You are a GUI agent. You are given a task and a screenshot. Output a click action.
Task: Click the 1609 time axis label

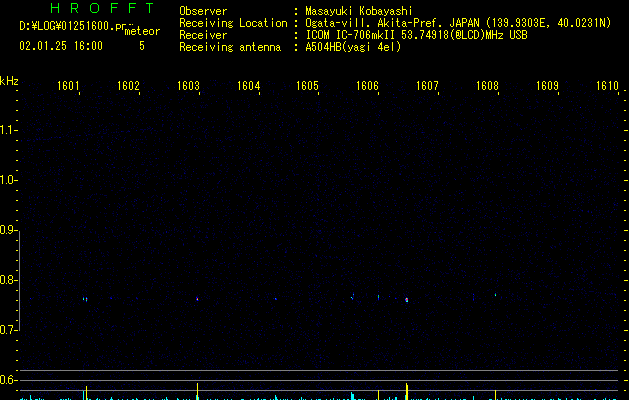point(547,86)
